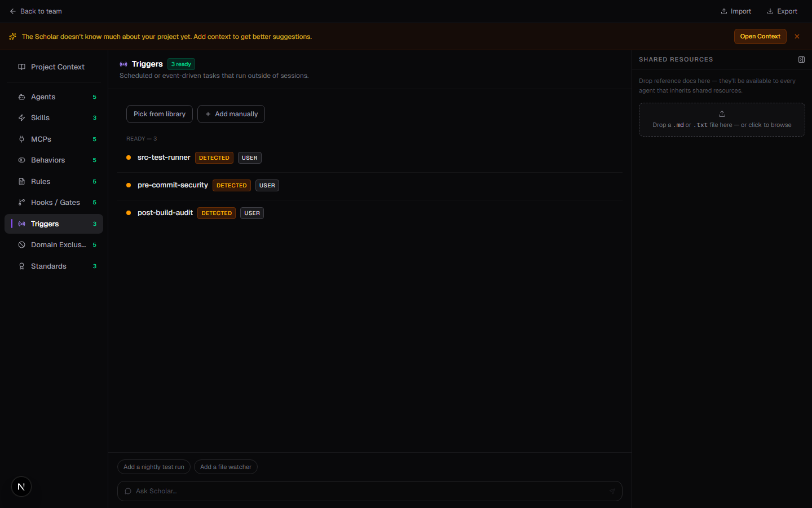Click the send message arrow icon
The image size is (812, 508).
(x=612, y=491)
